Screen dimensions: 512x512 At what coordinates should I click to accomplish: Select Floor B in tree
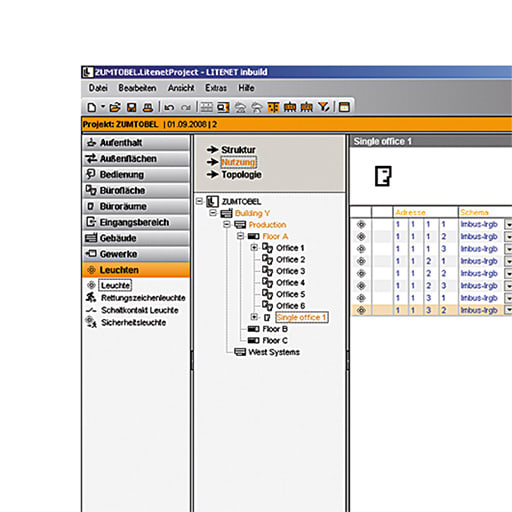click(x=275, y=329)
